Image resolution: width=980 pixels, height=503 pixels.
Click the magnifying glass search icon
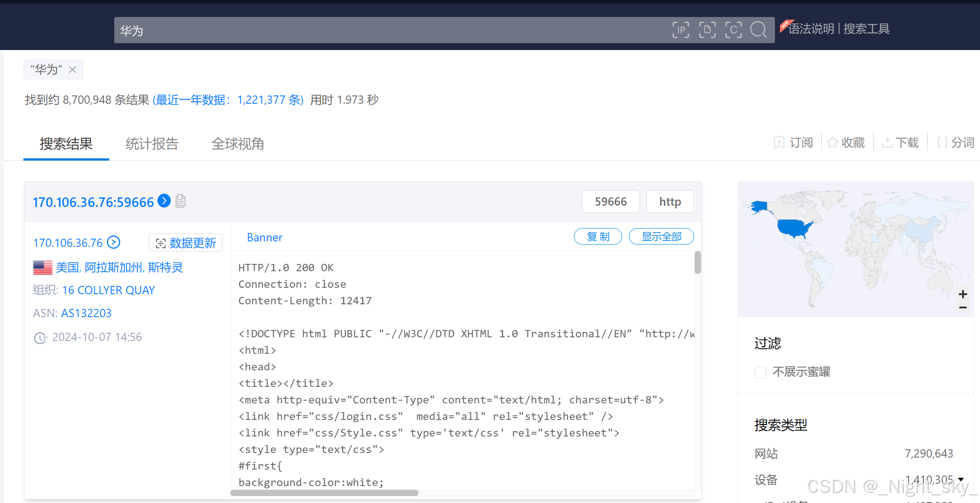point(758,30)
